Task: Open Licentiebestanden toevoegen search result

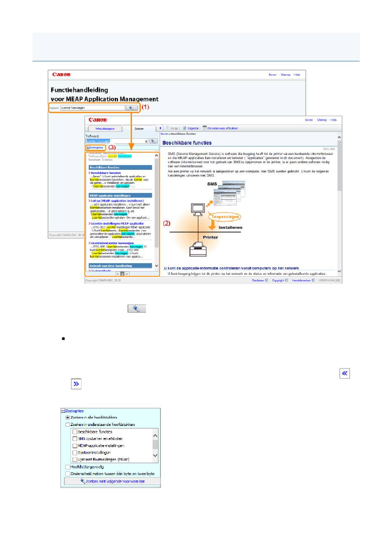Action: click(x=112, y=243)
